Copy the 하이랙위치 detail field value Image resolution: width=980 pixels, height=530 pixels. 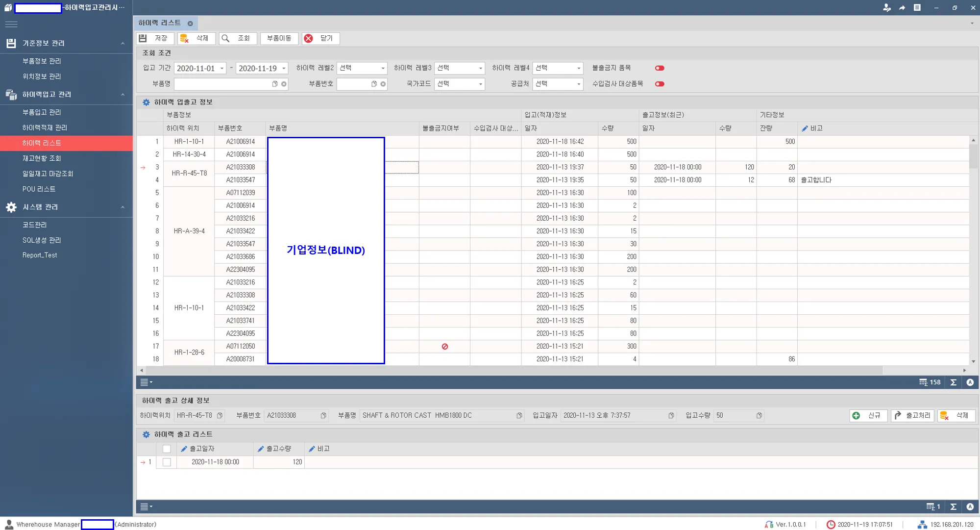click(220, 416)
